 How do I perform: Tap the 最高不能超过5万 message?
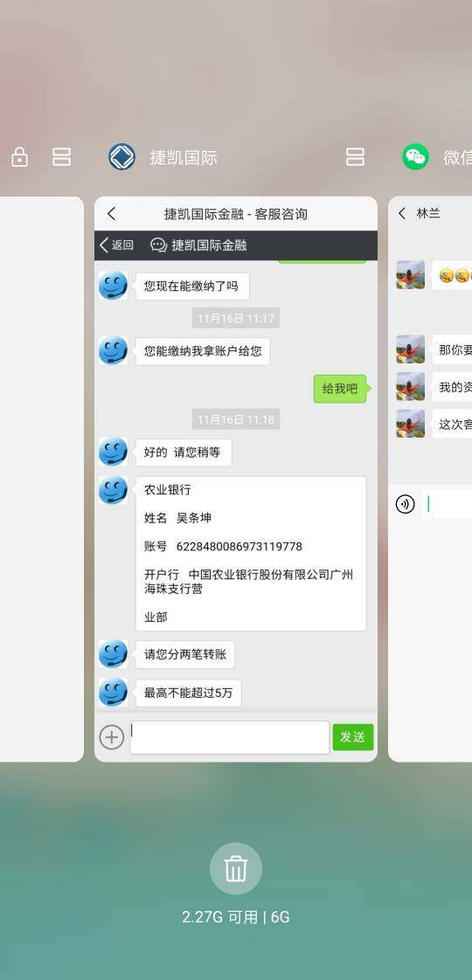tap(188, 693)
